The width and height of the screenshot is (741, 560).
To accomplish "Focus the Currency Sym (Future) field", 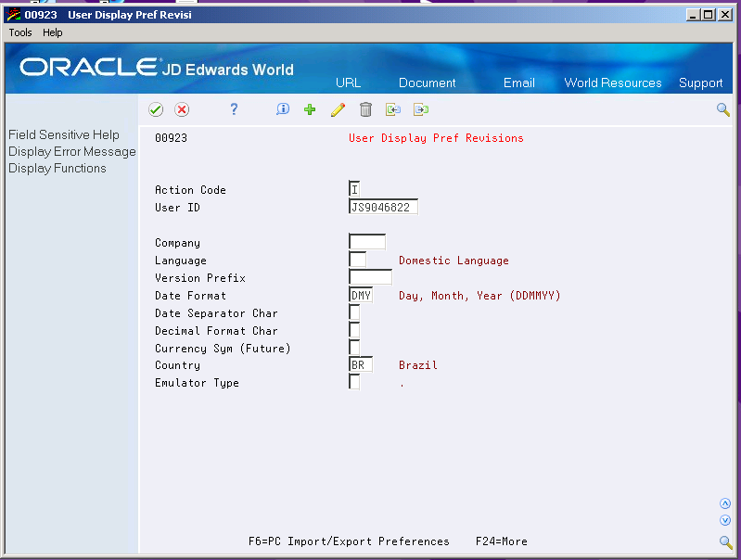I will (x=354, y=348).
